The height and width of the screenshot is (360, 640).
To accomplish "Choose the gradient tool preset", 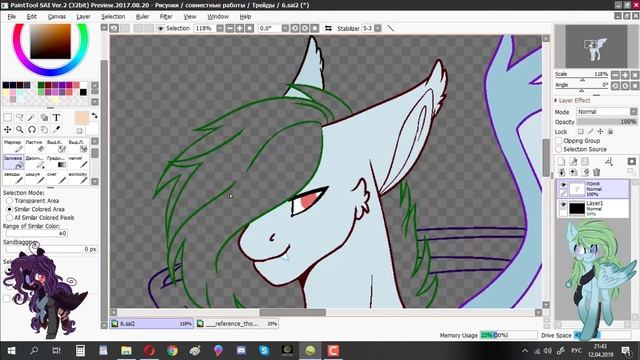I will click(56, 162).
